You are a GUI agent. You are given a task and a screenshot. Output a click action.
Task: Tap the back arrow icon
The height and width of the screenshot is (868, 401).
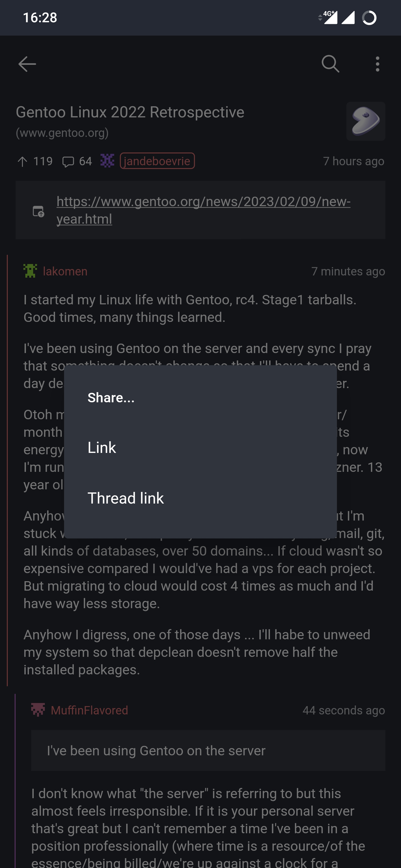click(27, 64)
